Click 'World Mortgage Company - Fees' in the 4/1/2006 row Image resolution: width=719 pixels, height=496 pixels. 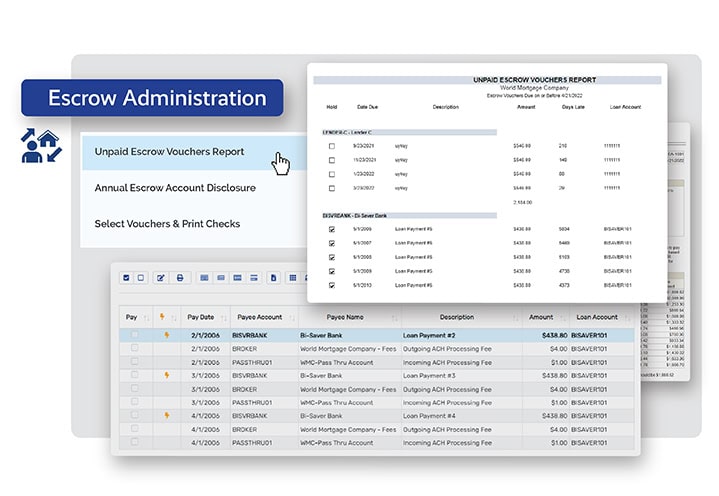[x=348, y=430]
